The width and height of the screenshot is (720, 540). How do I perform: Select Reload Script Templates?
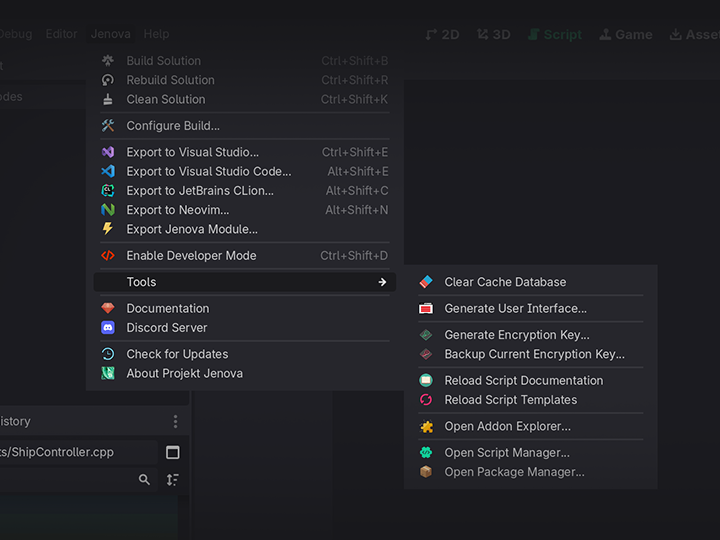[530, 399]
